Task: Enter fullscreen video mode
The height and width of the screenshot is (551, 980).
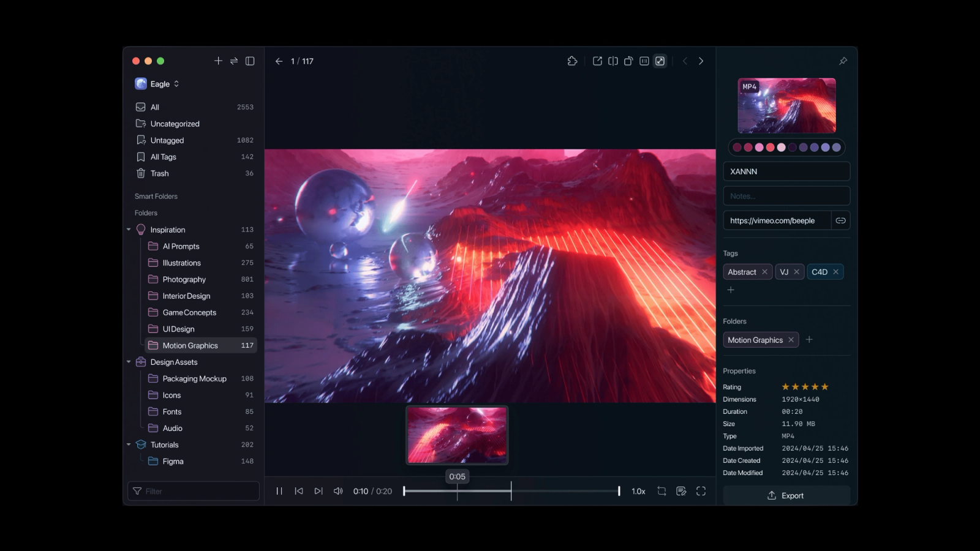Action: click(x=701, y=491)
